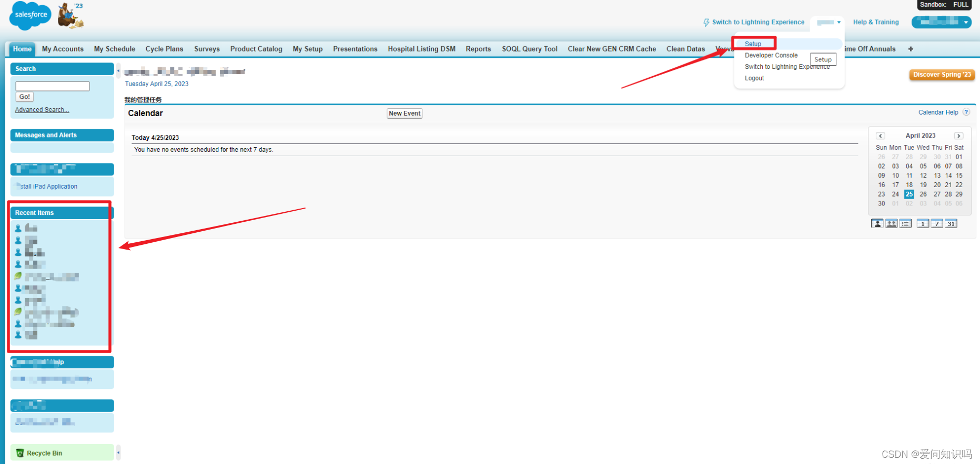The image size is (980, 464).
Task: Click the Spring '23 mascot image
Action: (x=71, y=15)
